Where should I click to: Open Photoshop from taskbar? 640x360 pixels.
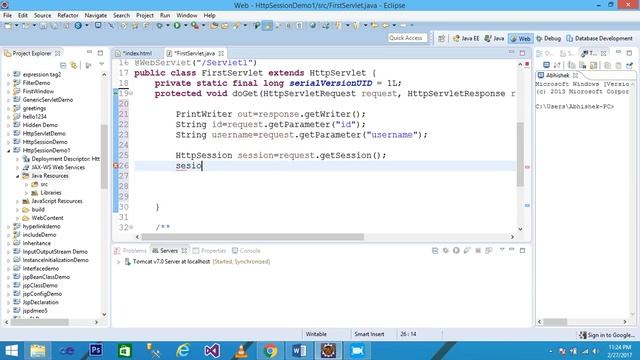[96, 351]
